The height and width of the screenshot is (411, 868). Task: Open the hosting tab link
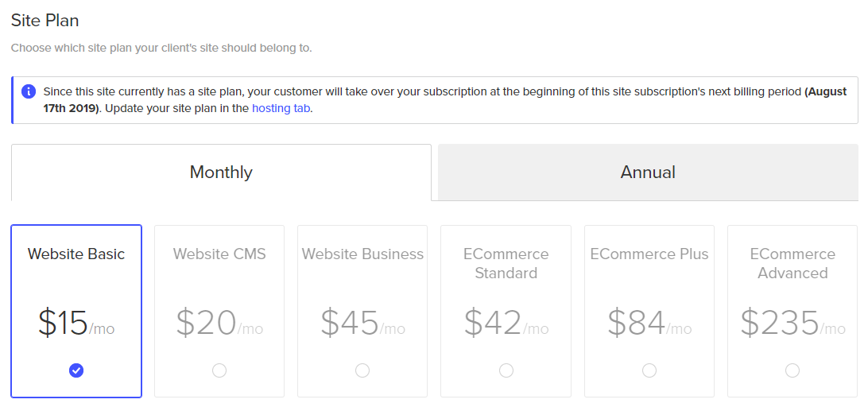tap(282, 108)
